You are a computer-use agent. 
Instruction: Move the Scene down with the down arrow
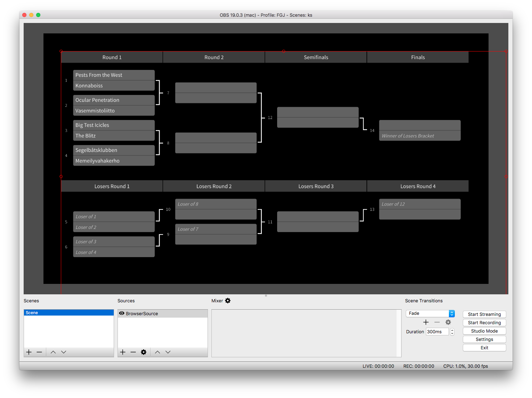63,352
